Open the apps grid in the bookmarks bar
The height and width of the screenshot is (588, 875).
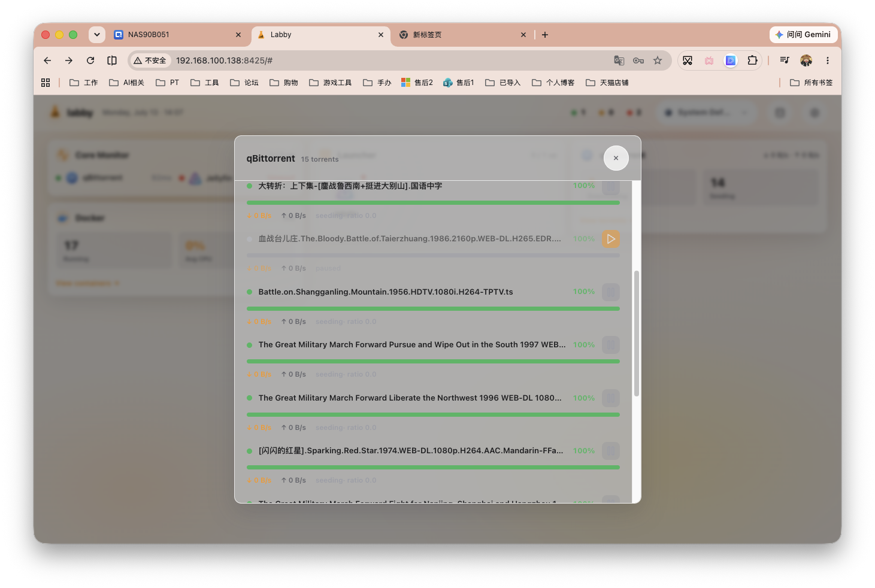click(x=46, y=83)
